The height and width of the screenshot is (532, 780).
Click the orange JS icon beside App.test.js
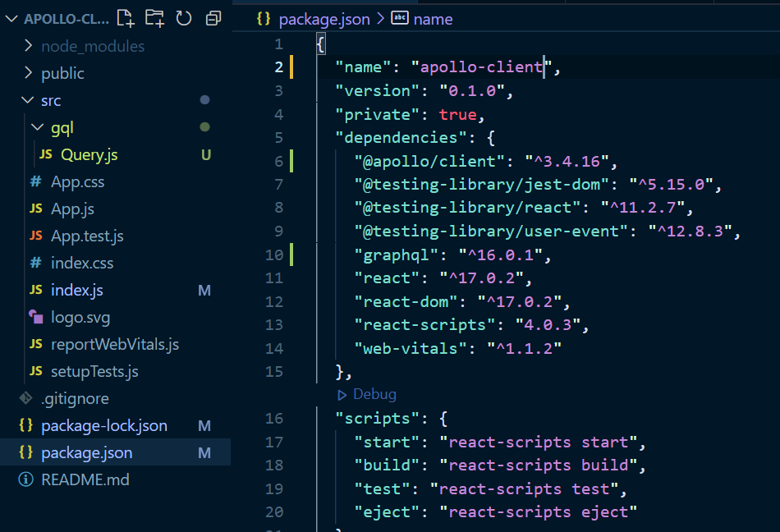36,236
